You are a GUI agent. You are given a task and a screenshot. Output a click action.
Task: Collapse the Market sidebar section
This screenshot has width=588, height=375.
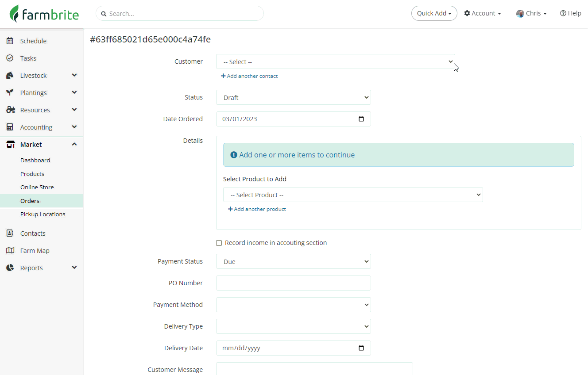[74, 145]
